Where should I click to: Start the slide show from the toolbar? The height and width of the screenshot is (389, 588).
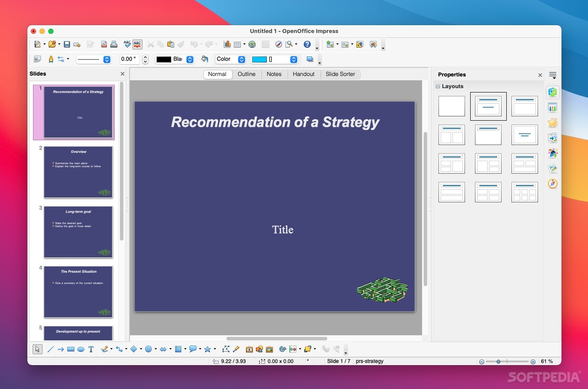tap(373, 44)
